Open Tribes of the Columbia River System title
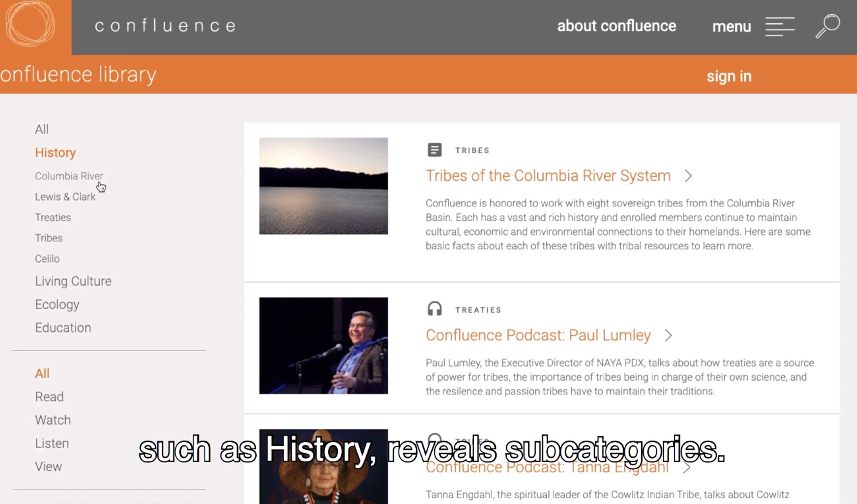This screenshot has height=504, width=857. point(548,176)
